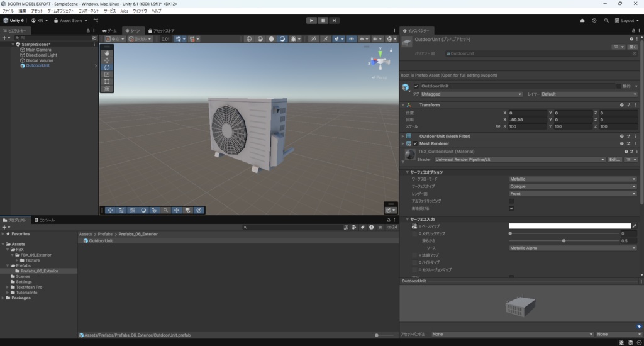This screenshot has width=644, height=346.
Task: Open the Asset Store dropdown
Action: (70, 21)
